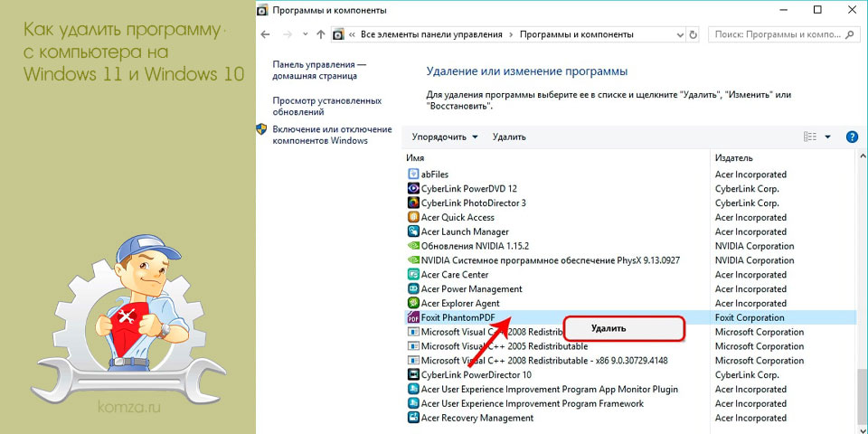Click Программы и компоненты breadcrumb
The width and height of the screenshot is (868, 434).
(577, 34)
